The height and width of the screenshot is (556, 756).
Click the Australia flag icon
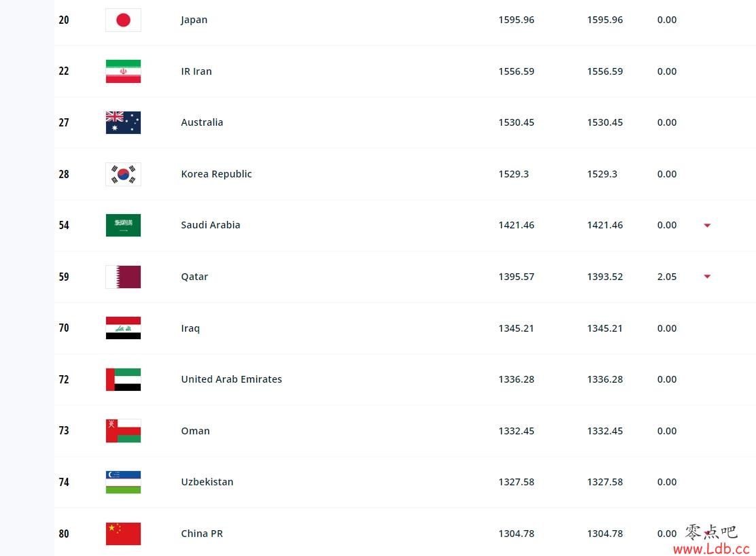click(x=124, y=122)
